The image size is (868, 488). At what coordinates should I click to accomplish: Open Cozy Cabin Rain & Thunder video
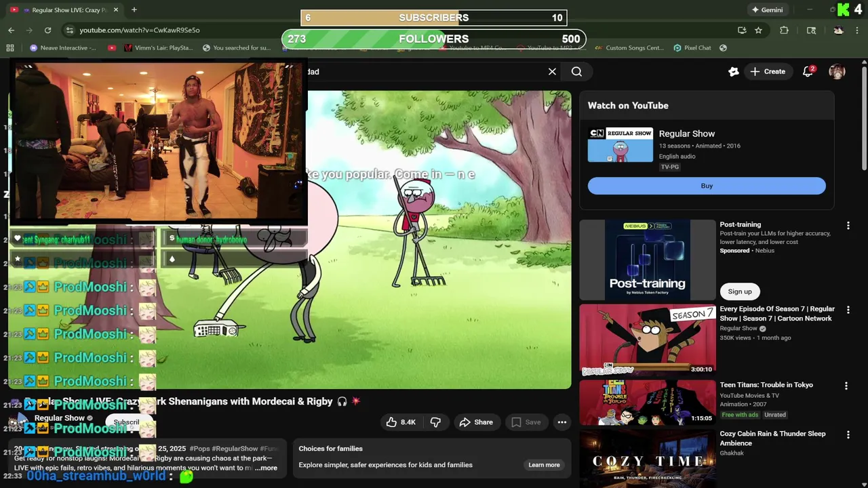[648, 459]
